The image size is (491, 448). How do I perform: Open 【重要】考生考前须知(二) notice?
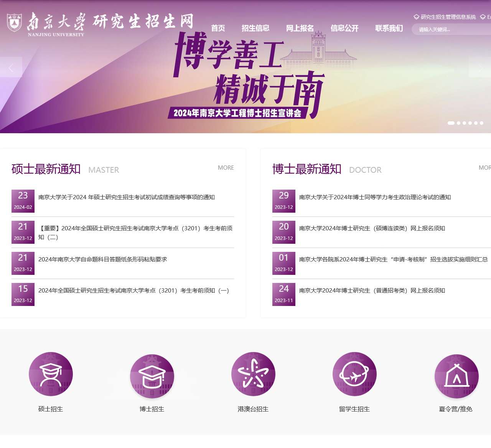click(x=135, y=233)
